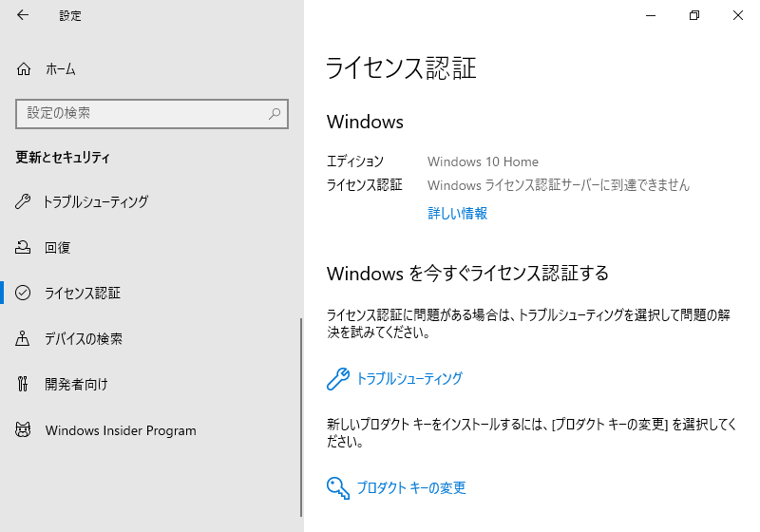This screenshot has height=532, width=760.
Task: Restore down the Settings window
Action: (x=694, y=15)
